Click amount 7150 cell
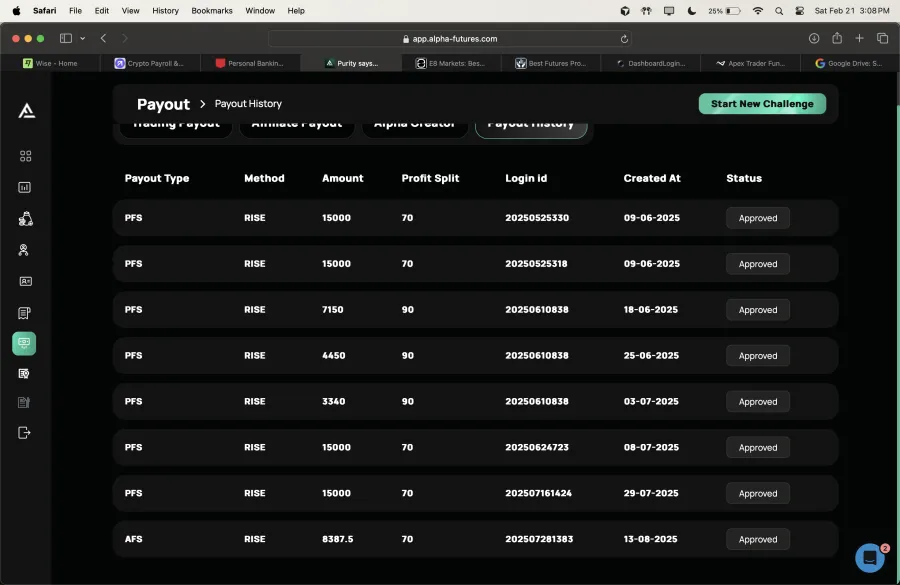Screen dimensions: 900x585 [332, 309]
